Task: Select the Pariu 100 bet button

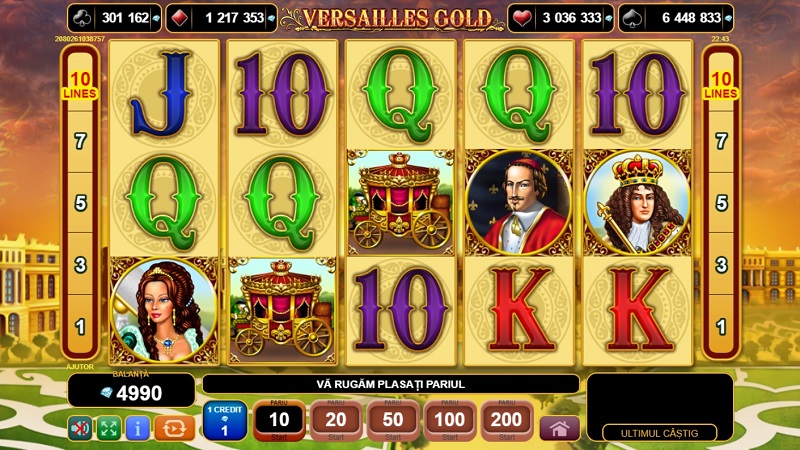Action: coord(449,420)
